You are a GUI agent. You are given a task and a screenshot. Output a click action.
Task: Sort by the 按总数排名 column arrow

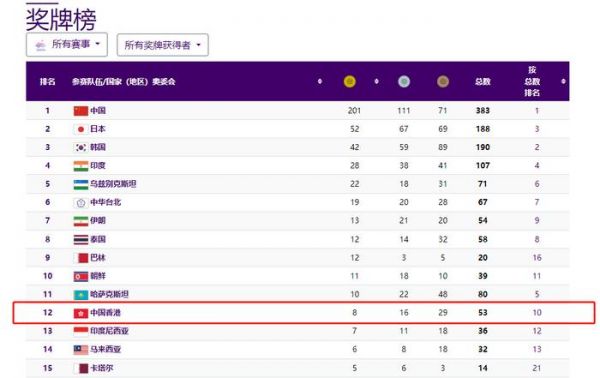point(563,81)
